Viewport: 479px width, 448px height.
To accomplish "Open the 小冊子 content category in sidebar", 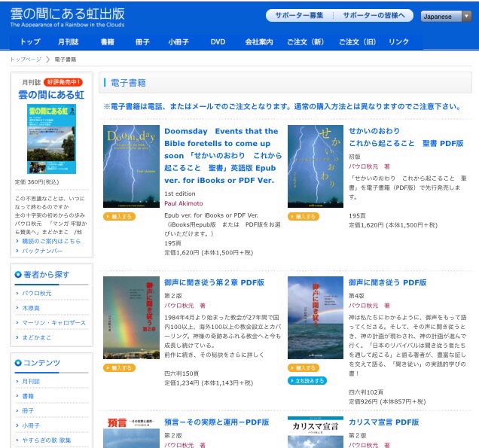I will 32,424.
